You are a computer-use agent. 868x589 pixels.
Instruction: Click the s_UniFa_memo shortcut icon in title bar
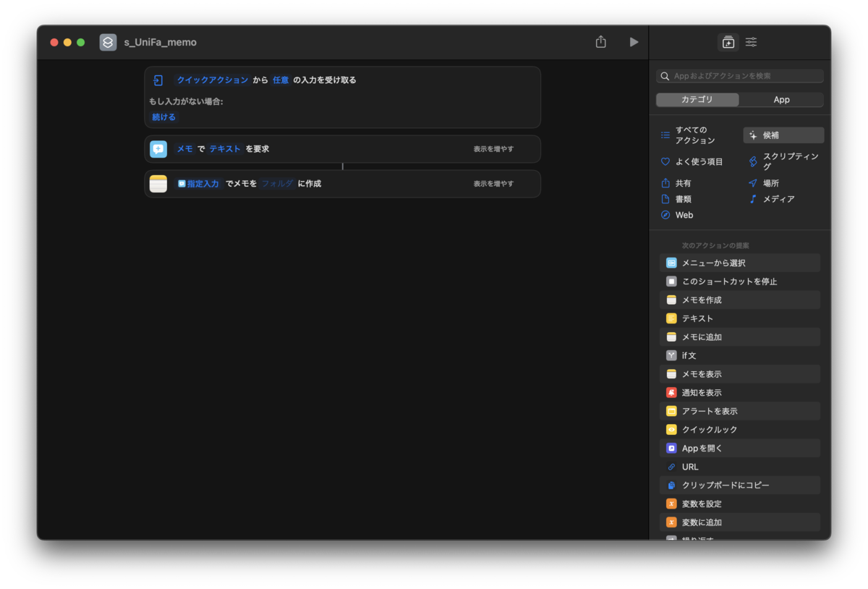(x=108, y=42)
